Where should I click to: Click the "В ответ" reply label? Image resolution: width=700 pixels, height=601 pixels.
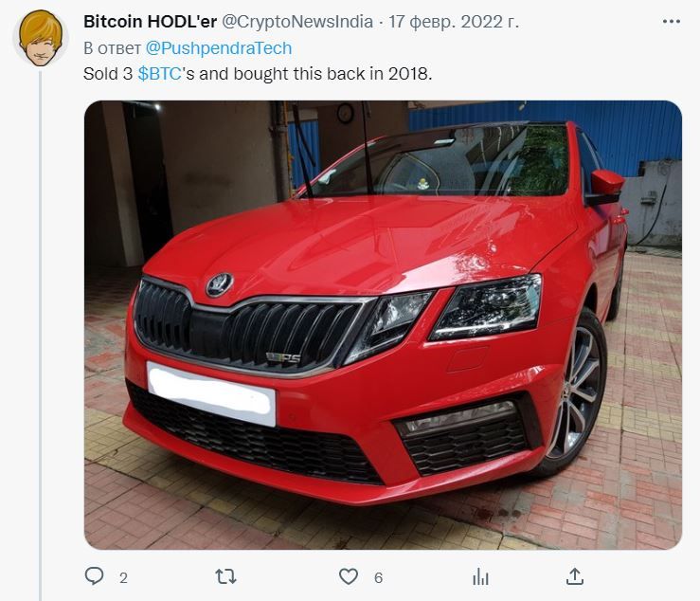112,48
